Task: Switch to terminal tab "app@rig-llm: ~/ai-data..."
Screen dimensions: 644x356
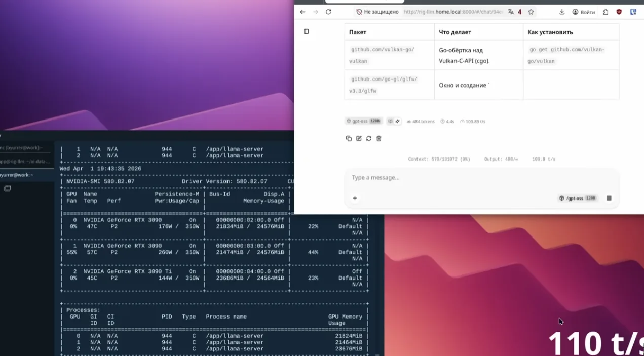Action: click(x=25, y=161)
